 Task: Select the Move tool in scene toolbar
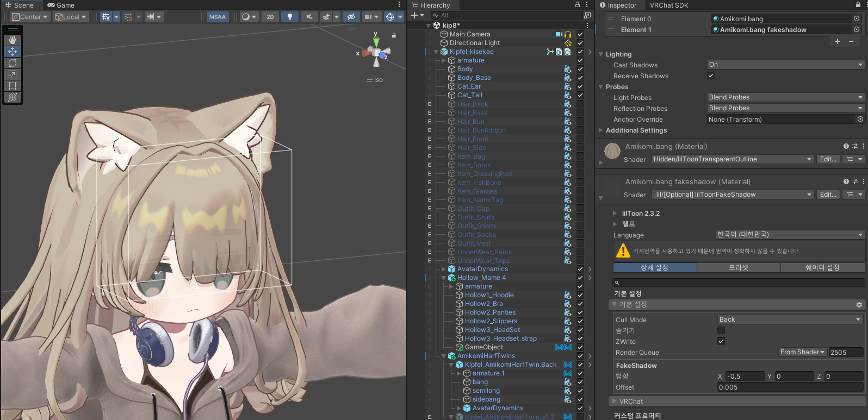[13, 52]
